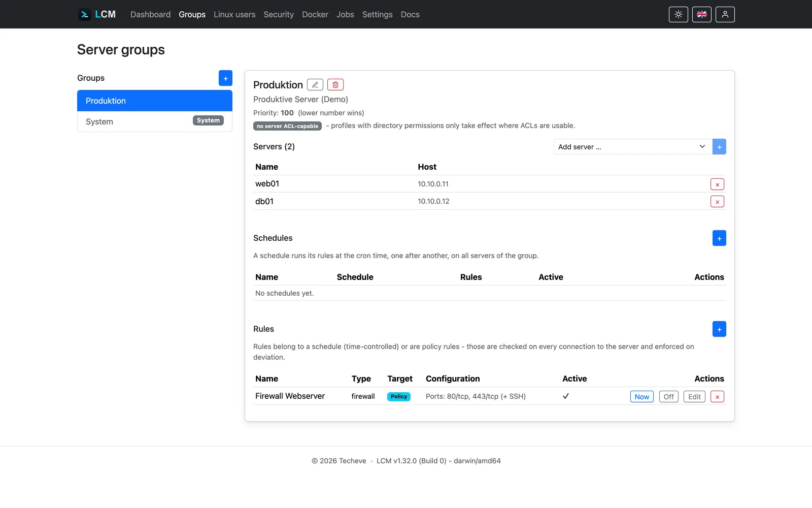The width and height of the screenshot is (812, 508).
Task: Switch to the Jobs page
Action: tap(345, 14)
